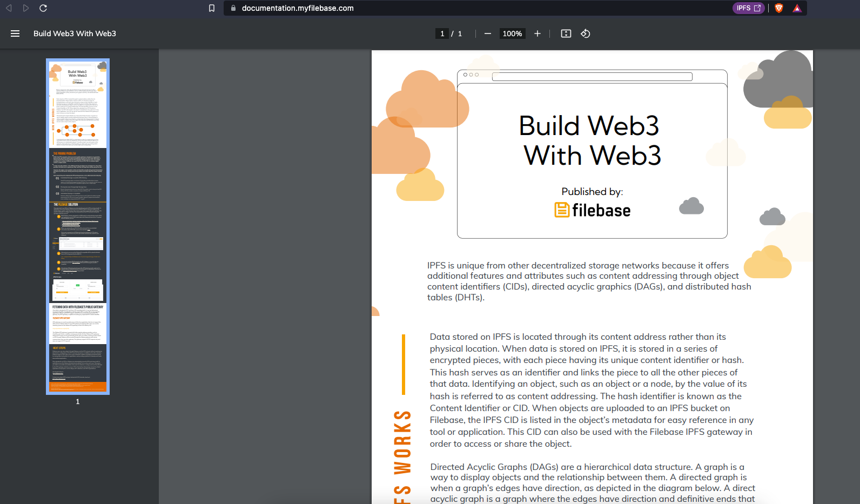
Task: Open Brave Shields lion icon
Action: [x=779, y=8]
